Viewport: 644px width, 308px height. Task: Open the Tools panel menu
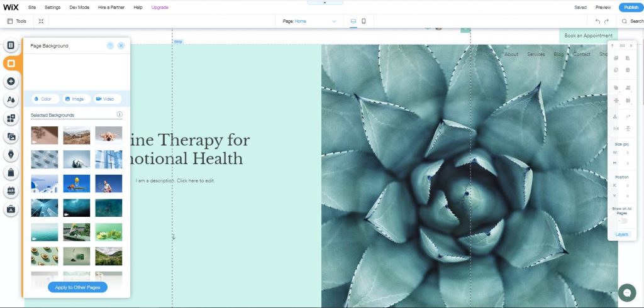pyautogui.click(x=16, y=21)
